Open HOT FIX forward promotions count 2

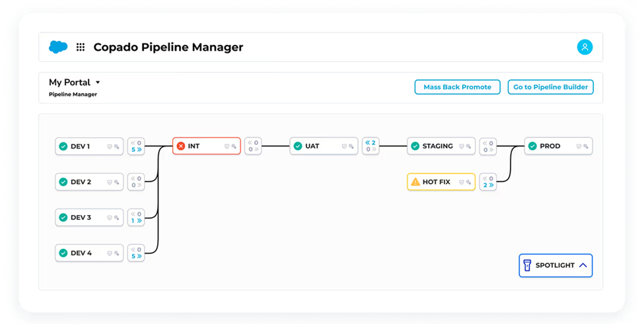[x=488, y=185]
